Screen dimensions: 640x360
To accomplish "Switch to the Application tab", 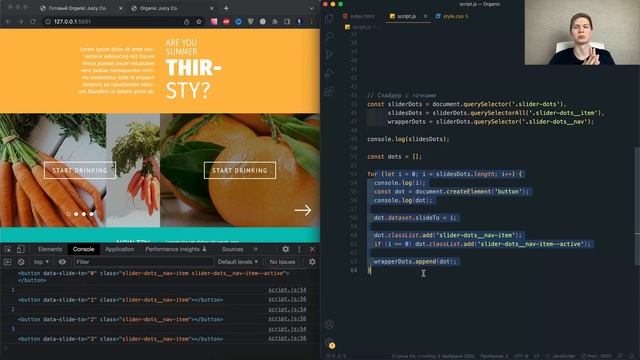I will tap(120, 249).
